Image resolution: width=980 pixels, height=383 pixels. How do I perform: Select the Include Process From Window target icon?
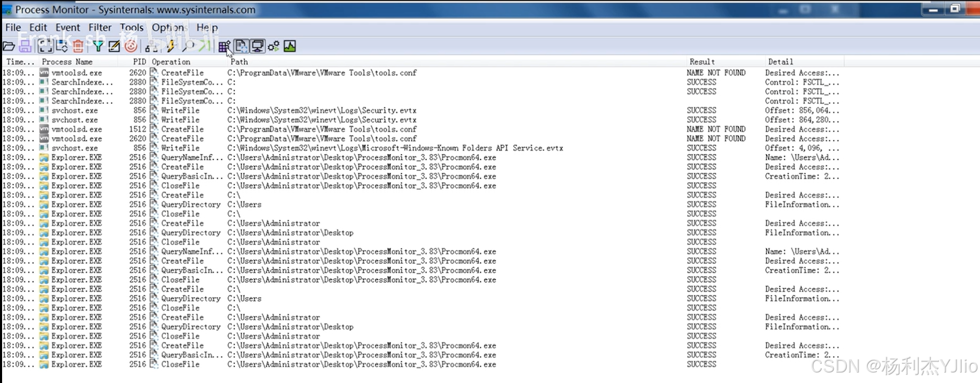131,47
